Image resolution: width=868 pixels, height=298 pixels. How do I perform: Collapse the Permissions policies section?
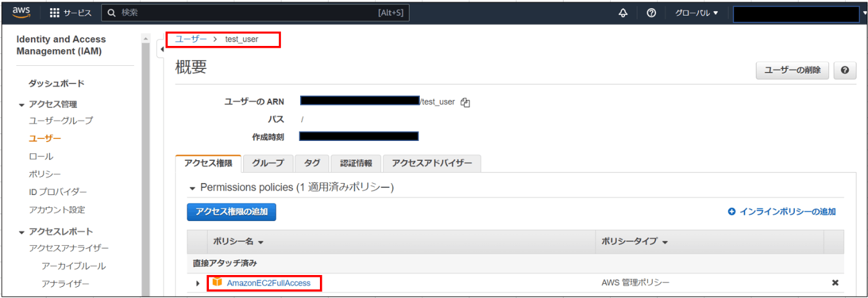(192, 187)
